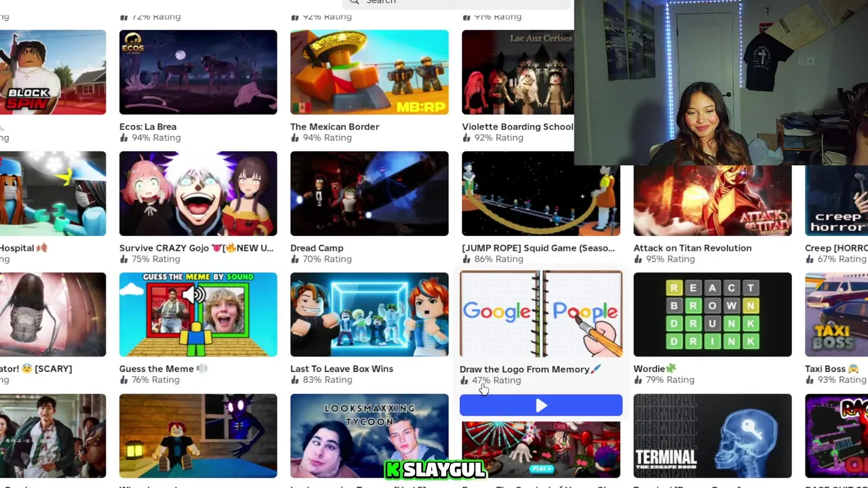This screenshot has height=488, width=868.
Task: Click the thumbs-up icon beside 47% Rating
Action: click(x=464, y=380)
